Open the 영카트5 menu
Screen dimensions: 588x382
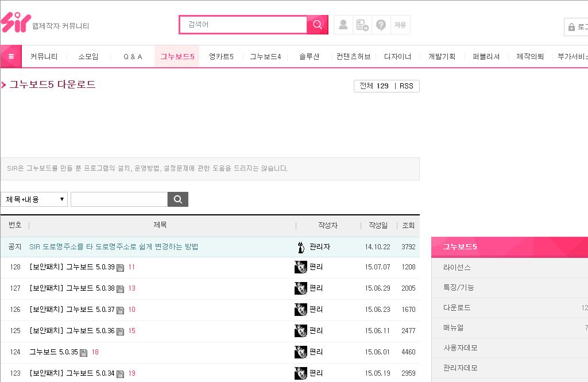point(221,57)
